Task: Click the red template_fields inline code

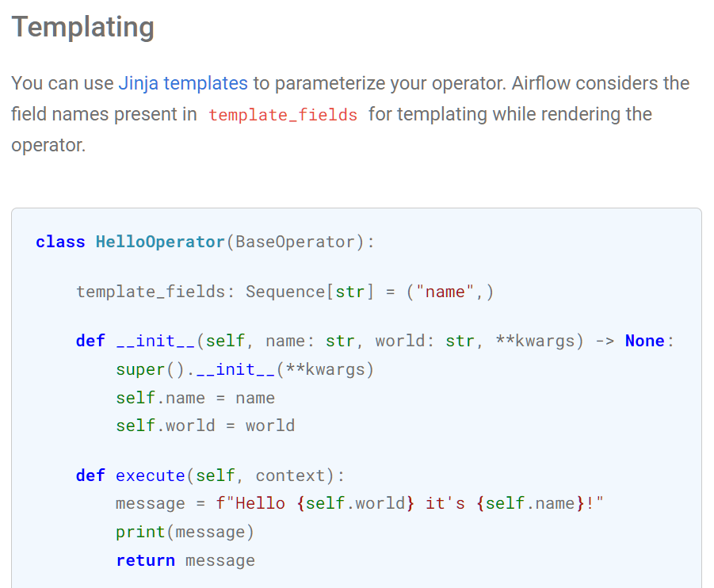Action: click(x=283, y=115)
